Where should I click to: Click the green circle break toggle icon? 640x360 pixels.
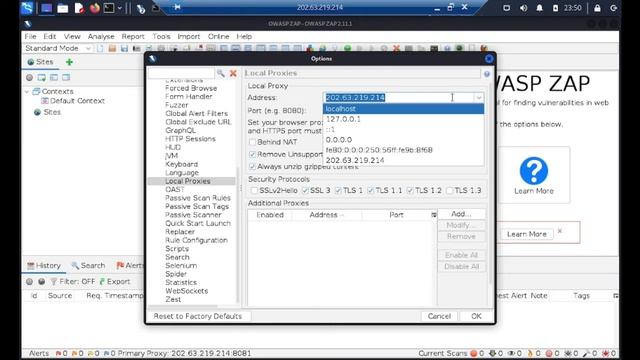[347, 49]
